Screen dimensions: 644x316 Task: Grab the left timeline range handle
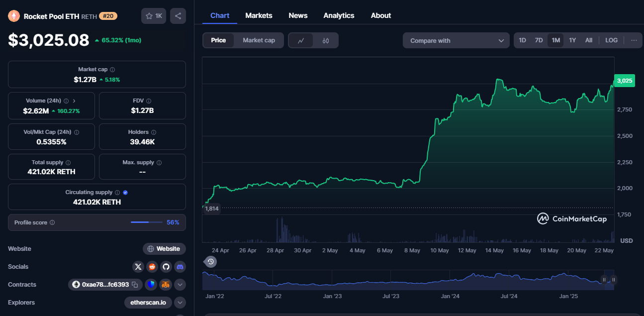pyautogui.click(x=604, y=280)
